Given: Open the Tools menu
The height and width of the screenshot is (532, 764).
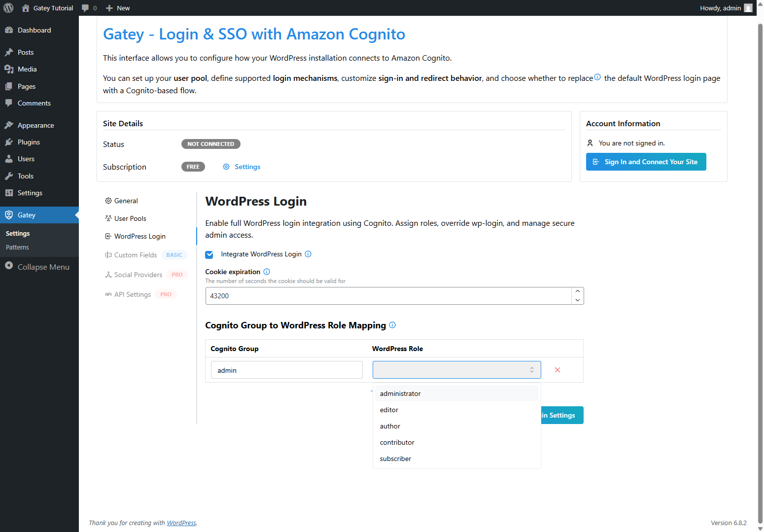Looking at the screenshot, I should 39,176.
